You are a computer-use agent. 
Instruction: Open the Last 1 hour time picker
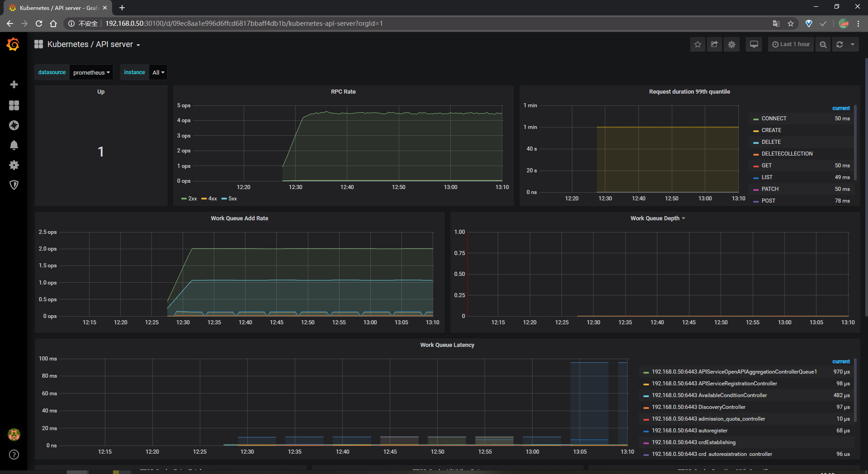tap(791, 44)
